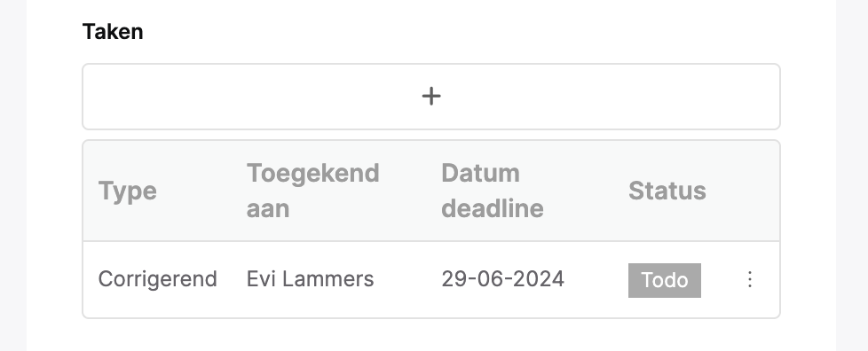
Task: Click the wide add-task box under Taken
Action: (x=431, y=97)
